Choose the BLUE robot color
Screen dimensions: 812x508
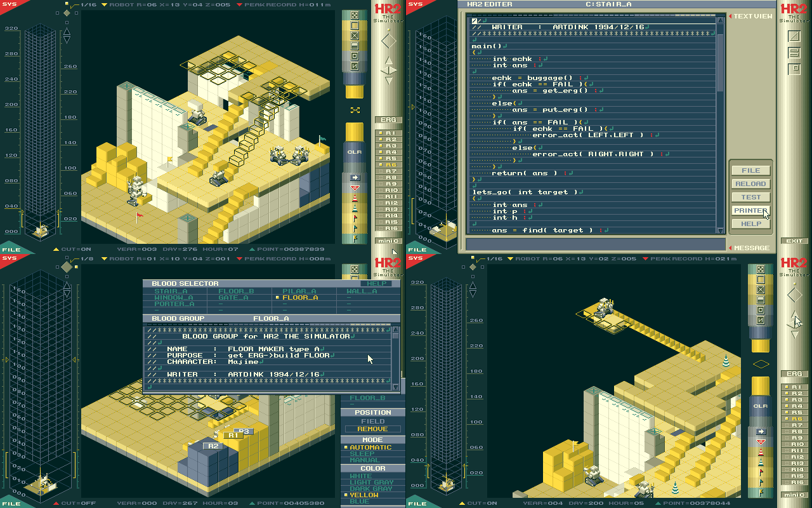click(x=359, y=502)
